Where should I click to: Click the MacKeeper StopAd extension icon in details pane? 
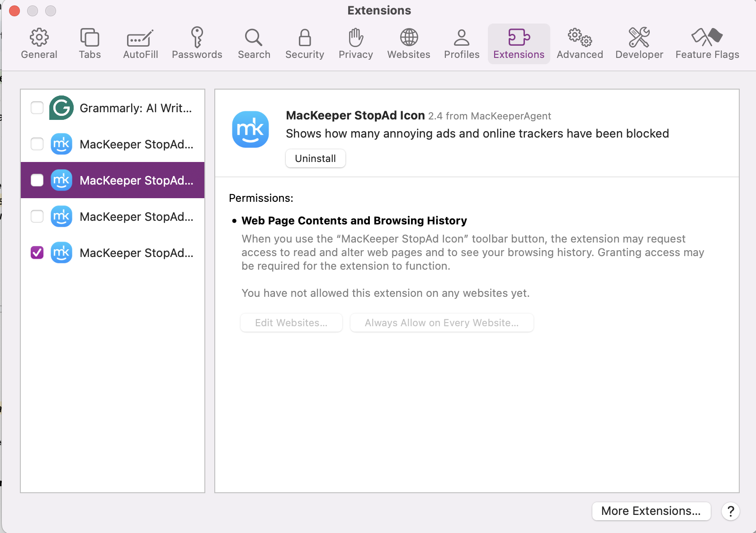(x=250, y=129)
